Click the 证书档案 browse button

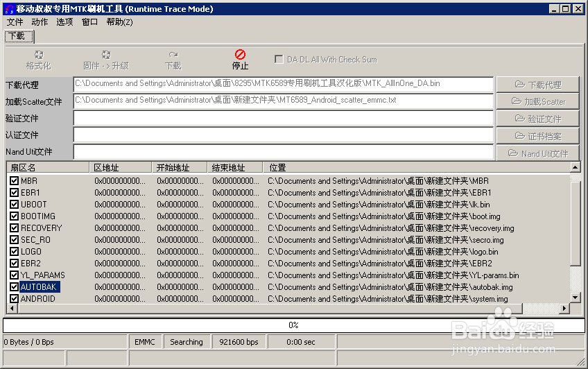[x=538, y=136]
